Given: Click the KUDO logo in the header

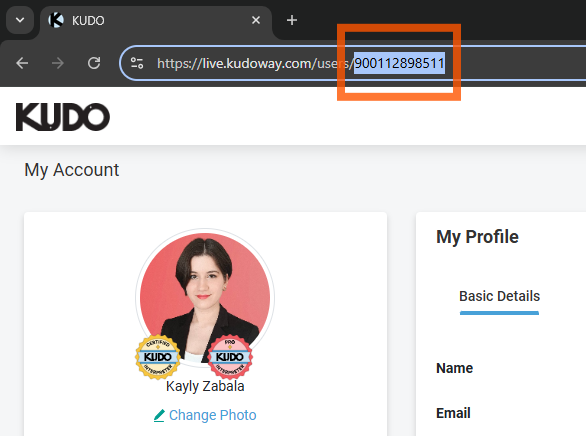Looking at the screenshot, I should click(63, 117).
